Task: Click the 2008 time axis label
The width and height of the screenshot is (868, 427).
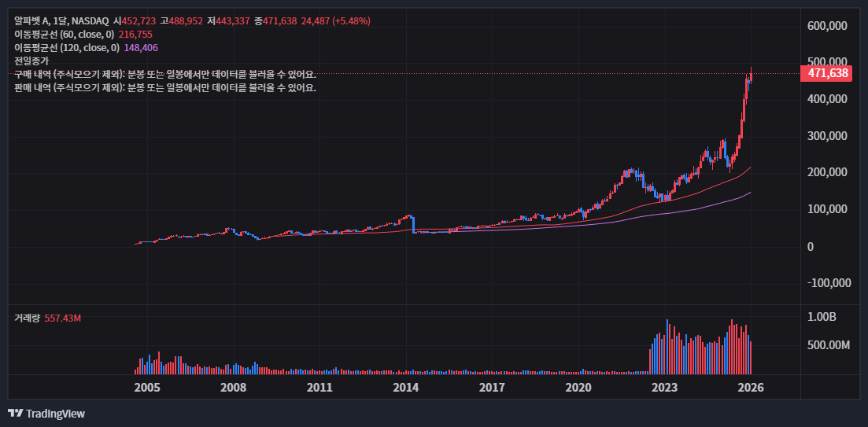Action: (x=233, y=387)
